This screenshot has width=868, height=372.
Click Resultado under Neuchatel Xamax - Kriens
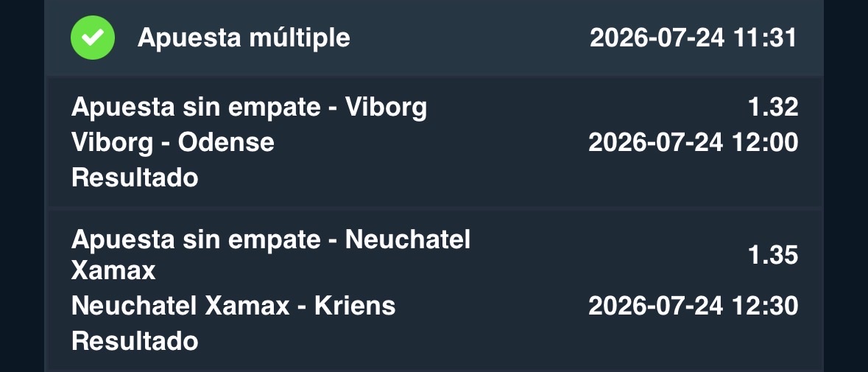(135, 341)
